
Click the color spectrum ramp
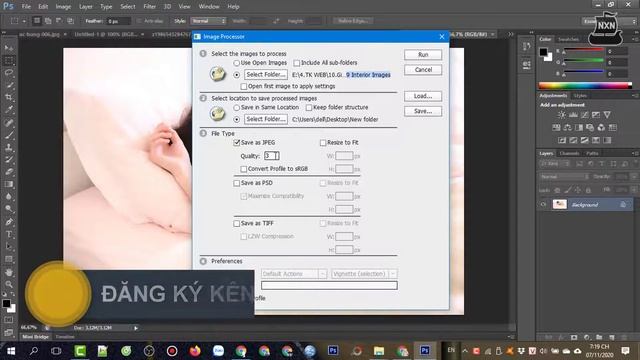(x=585, y=85)
